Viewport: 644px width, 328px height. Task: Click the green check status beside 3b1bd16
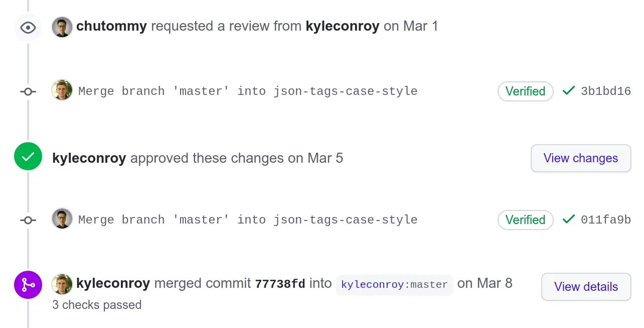click(568, 91)
